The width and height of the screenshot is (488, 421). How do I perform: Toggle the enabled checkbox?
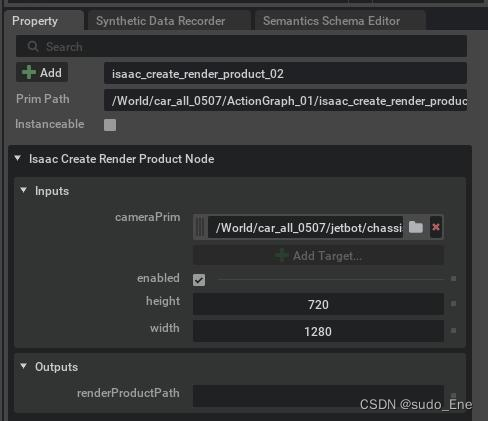pos(199,280)
